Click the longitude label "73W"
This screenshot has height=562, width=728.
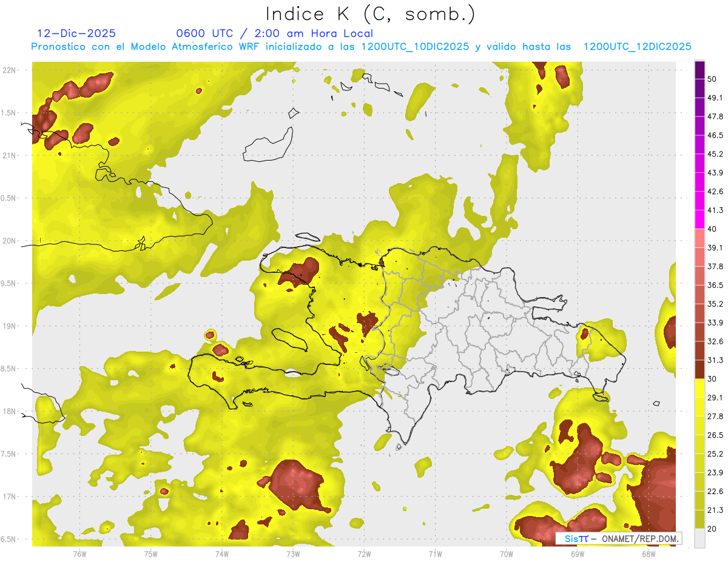click(x=293, y=554)
